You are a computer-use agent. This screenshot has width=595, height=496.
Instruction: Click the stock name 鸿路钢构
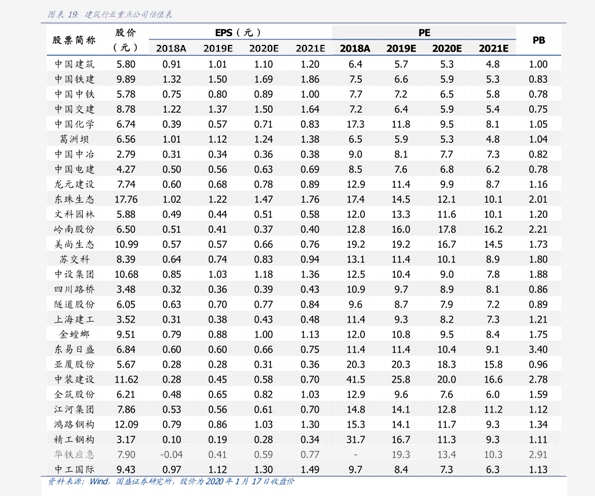pos(74,424)
